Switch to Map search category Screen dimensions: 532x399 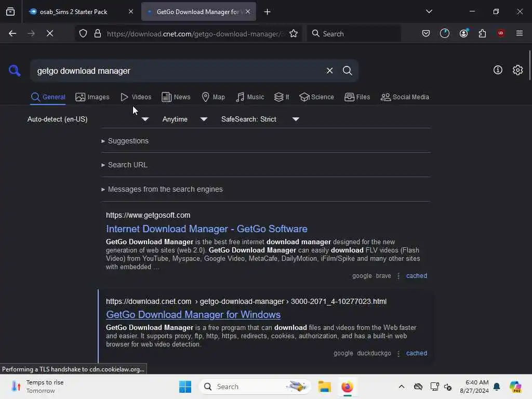click(213, 97)
